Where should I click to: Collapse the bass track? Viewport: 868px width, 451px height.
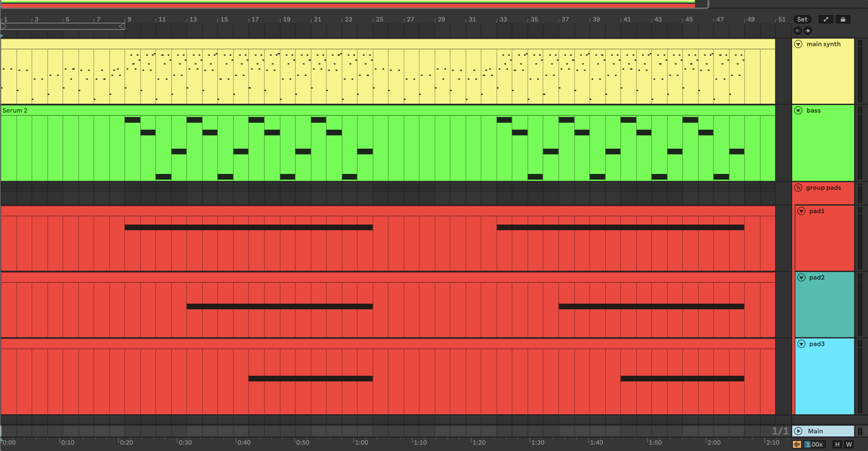pos(798,111)
